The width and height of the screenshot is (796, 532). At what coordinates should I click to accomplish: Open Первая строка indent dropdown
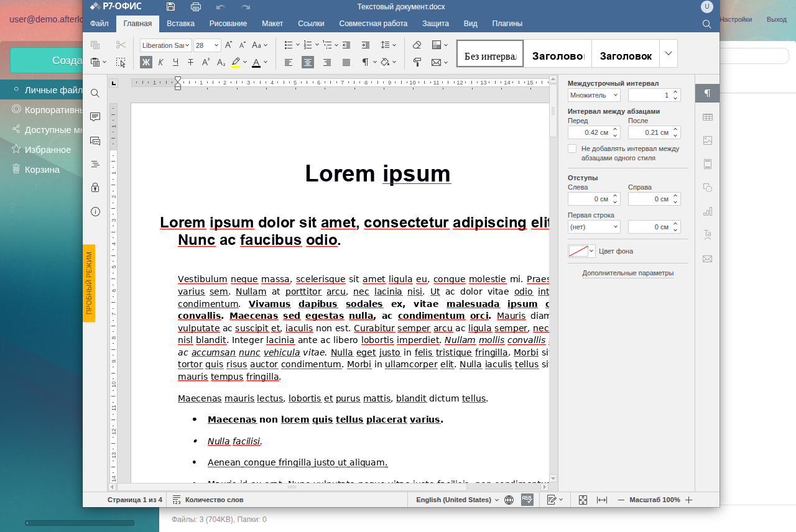594,227
